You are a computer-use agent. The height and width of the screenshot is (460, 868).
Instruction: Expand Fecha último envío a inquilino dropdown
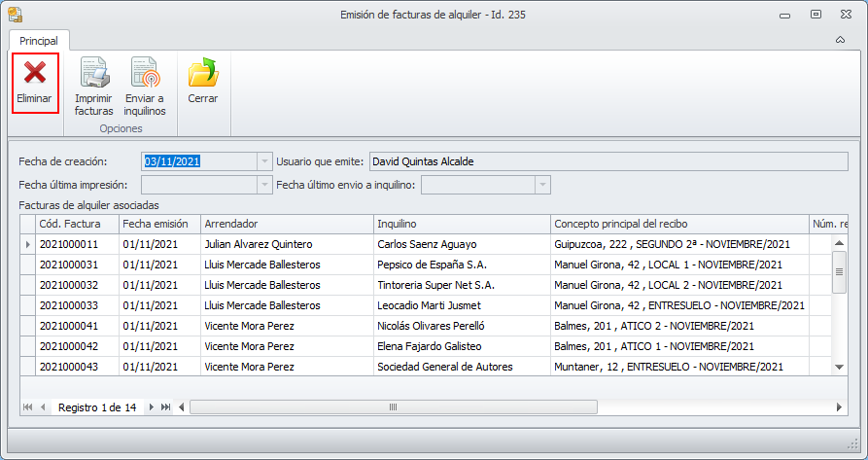(542, 185)
